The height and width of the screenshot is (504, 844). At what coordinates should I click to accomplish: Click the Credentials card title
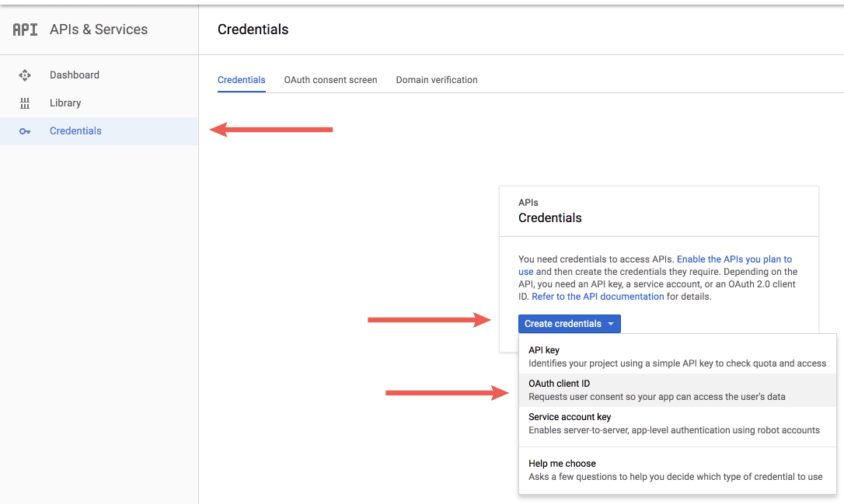click(549, 218)
